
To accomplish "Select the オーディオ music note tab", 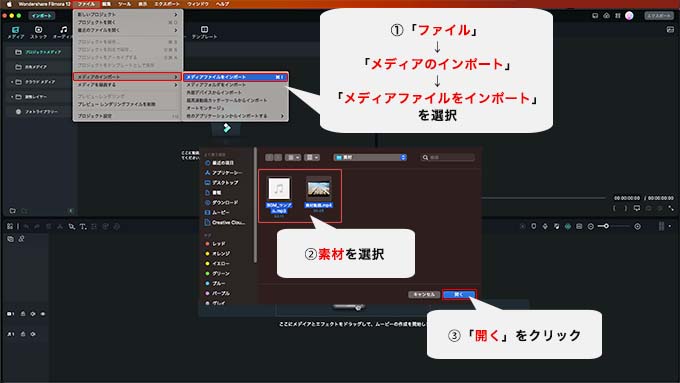I will [x=64, y=33].
